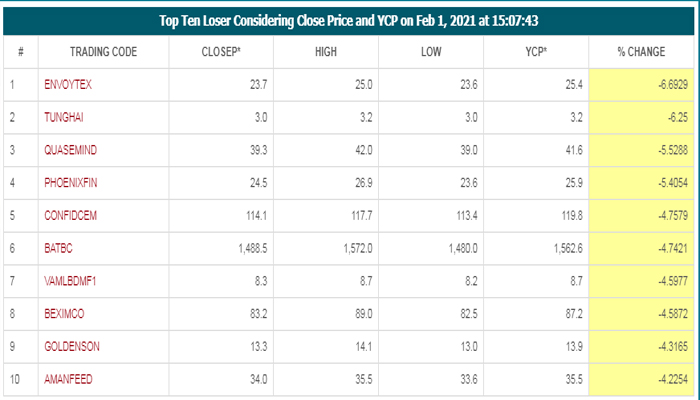Open the TUNGHAI trading code link
Image resolution: width=700 pixels, height=400 pixels.
tap(63, 118)
